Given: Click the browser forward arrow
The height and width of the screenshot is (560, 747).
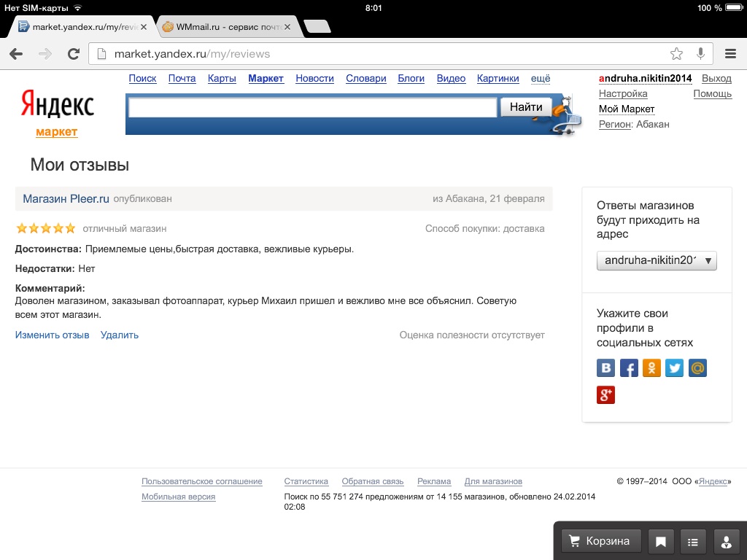Looking at the screenshot, I should (45, 54).
